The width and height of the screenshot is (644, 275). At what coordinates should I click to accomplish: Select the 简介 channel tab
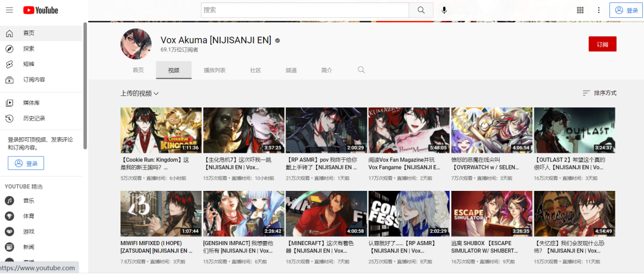tap(327, 70)
